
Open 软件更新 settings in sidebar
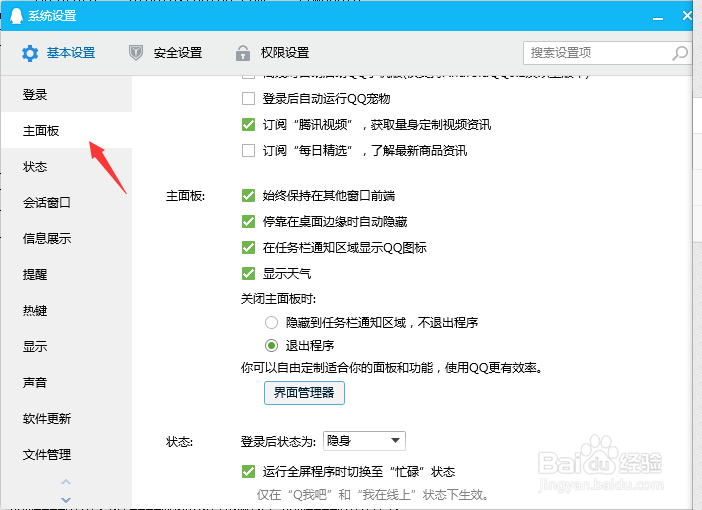point(66,419)
